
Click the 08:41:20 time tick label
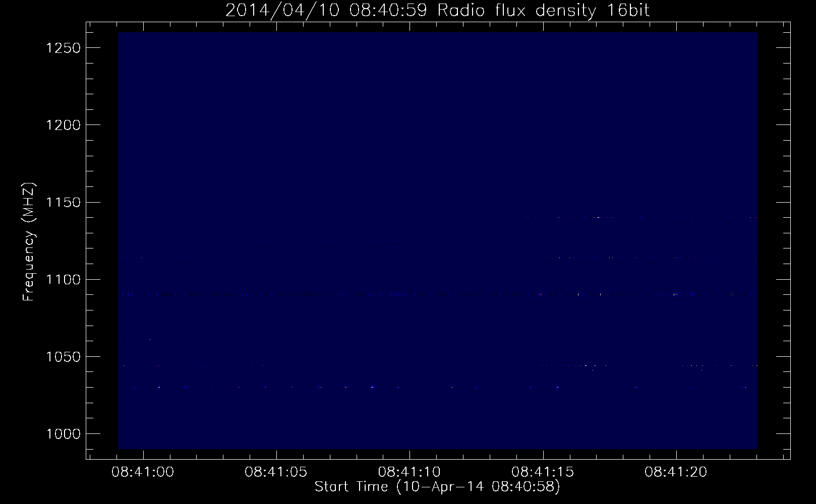676,472
